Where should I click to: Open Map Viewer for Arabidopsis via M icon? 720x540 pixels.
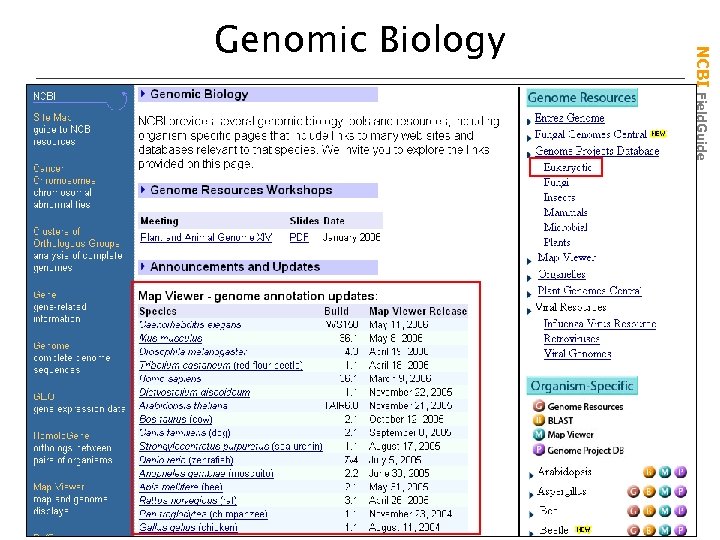click(x=664, y=472)
